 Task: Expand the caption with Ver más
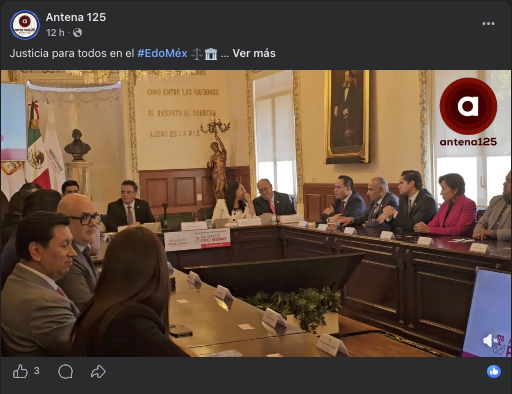(254, 53)
